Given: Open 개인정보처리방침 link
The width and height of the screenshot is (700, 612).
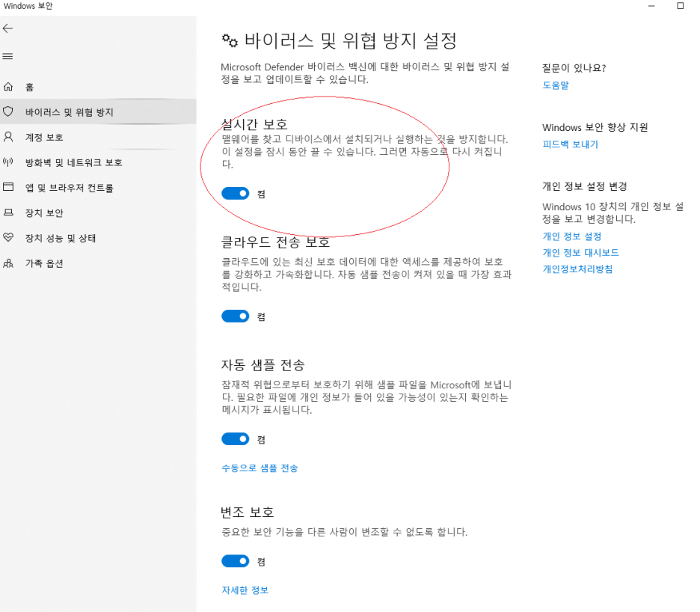Looking at the screenshot, I should (577, 269).
